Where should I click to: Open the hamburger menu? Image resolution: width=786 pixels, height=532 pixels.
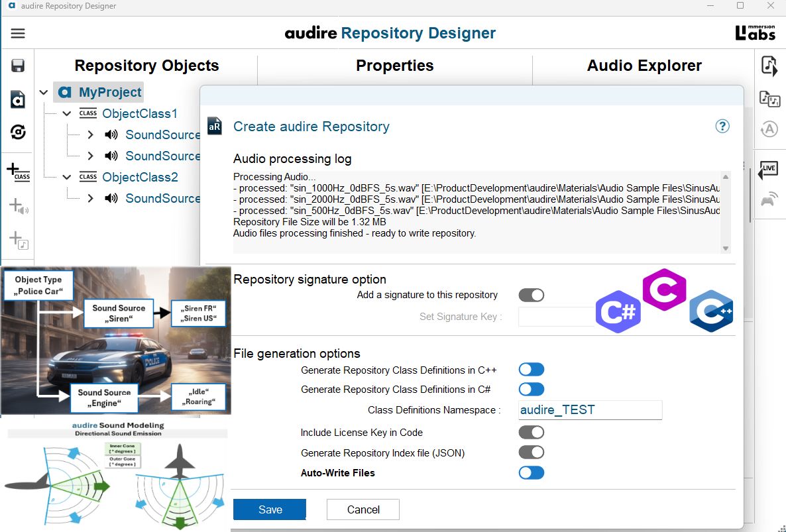[x=17, y=34]
